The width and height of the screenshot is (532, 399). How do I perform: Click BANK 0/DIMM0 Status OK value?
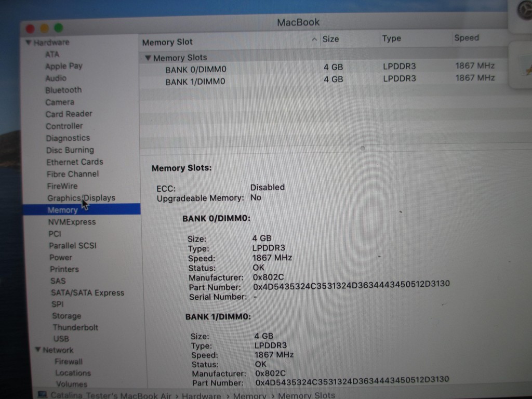pos(258,268)
